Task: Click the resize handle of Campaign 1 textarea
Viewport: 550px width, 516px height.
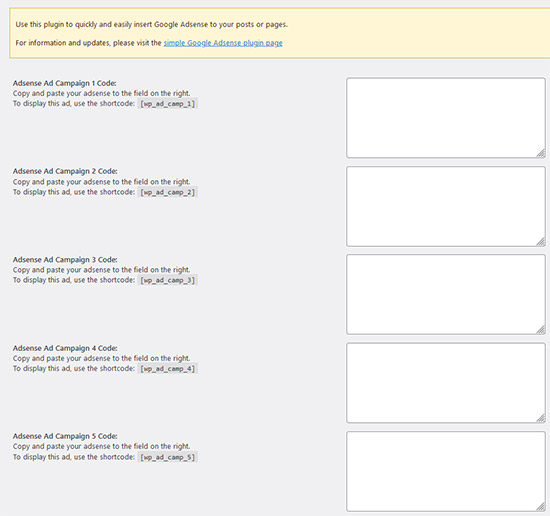Action: (541, 153)
